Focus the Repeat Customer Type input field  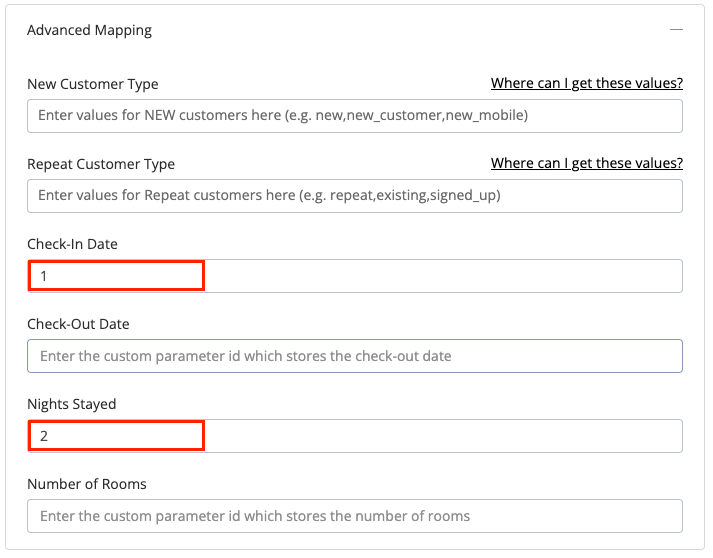click(355, 196)
